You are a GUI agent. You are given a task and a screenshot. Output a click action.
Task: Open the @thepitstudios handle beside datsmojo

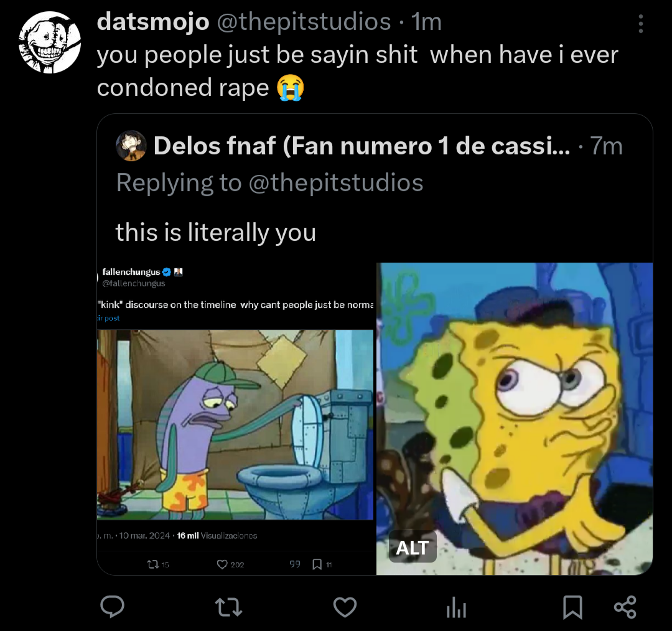point(303,22)
